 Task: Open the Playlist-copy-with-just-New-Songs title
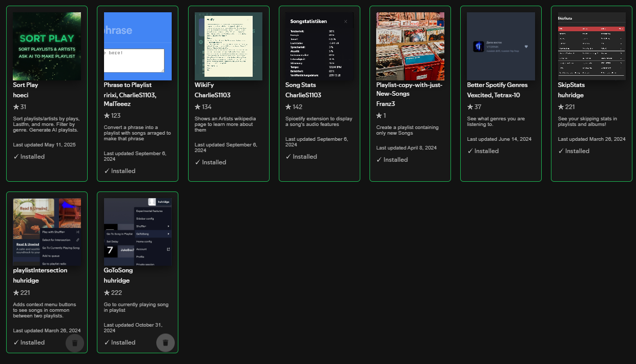(x=409, y=89)
